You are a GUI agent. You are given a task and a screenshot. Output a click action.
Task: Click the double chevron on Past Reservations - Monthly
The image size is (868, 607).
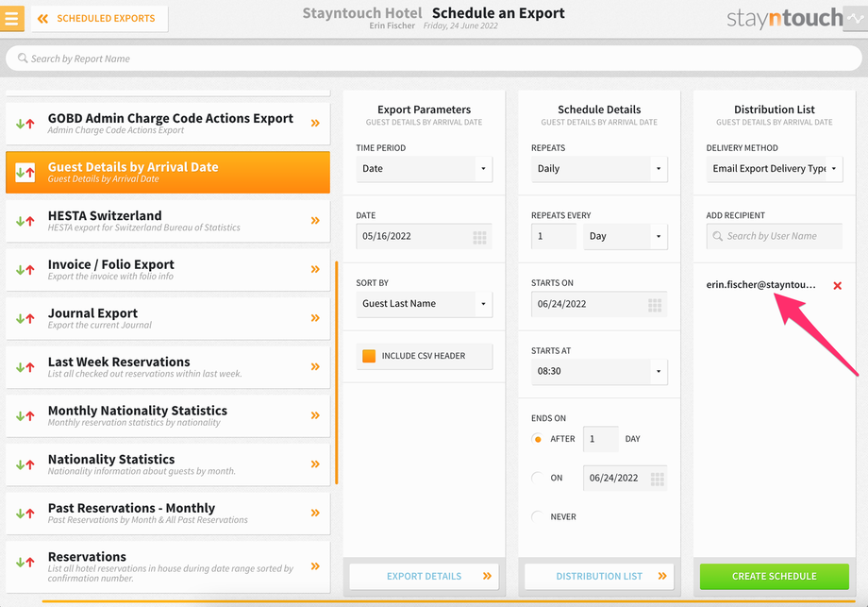(x=315, y=513)
